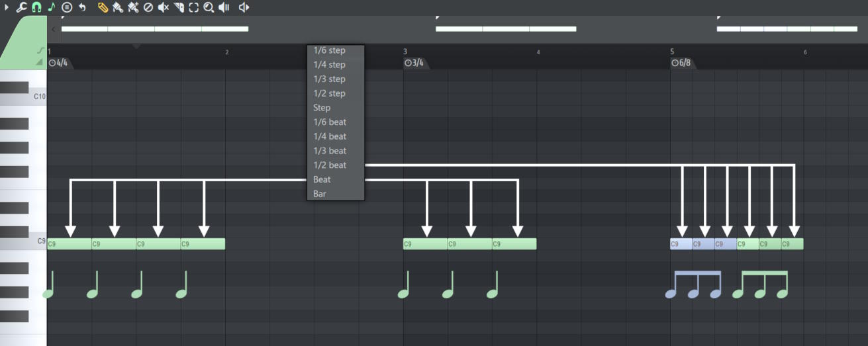Image resolution: width=868 pixels, height=346 pixels.
Task: Choose "Bar" from snap menu
Action: (x=320, y=194)
